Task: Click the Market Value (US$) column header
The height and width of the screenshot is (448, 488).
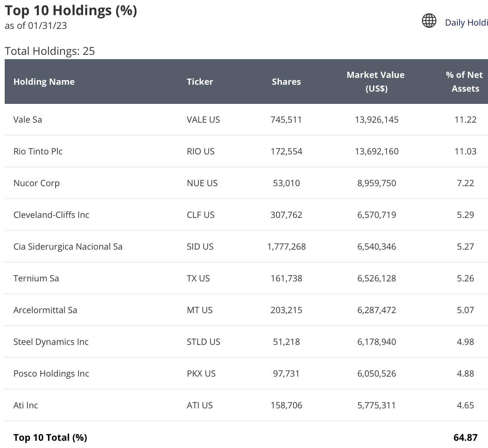Action: [x=376, y=82]
